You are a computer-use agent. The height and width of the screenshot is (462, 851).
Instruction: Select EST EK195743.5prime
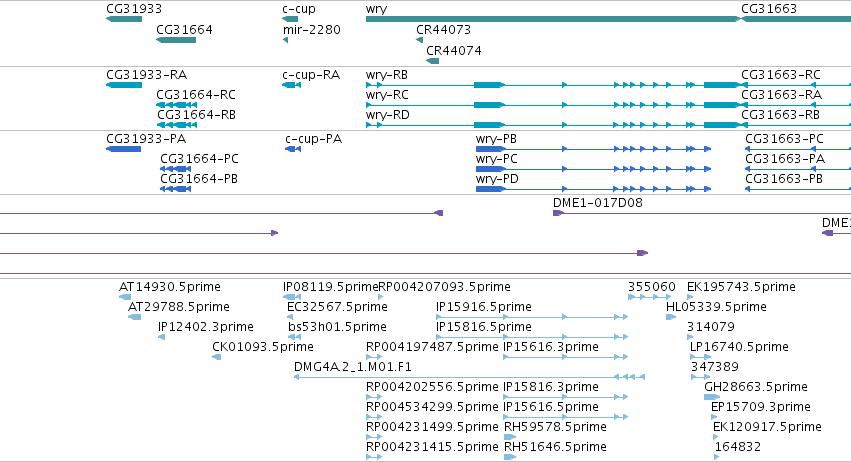[741, 287]
